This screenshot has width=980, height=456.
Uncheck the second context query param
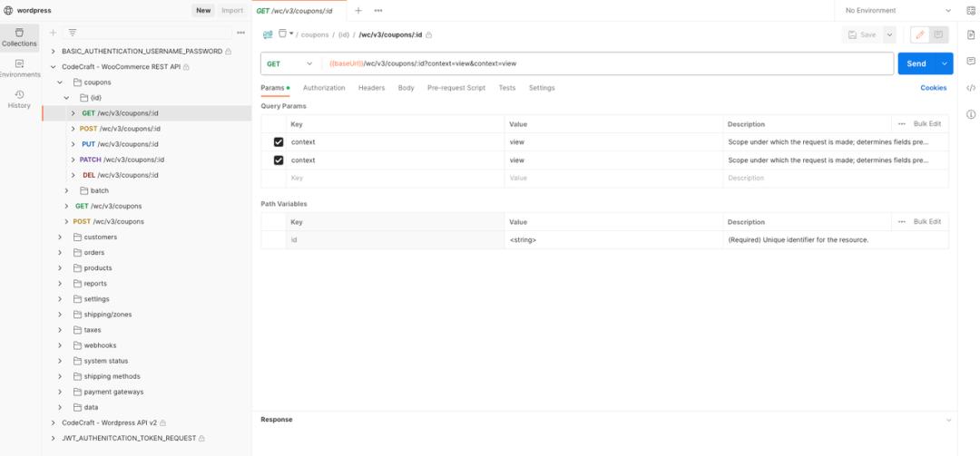point(279,160)
